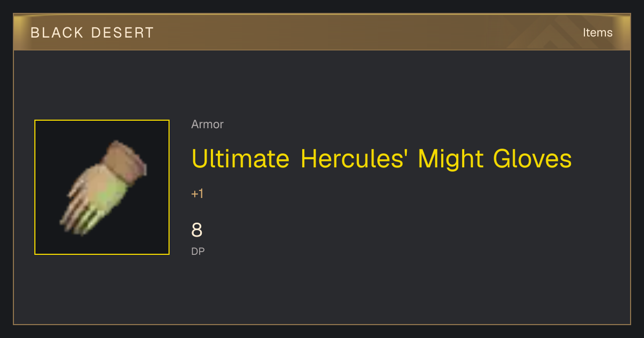
Task: Select the Armor category label
Action: 207,124
